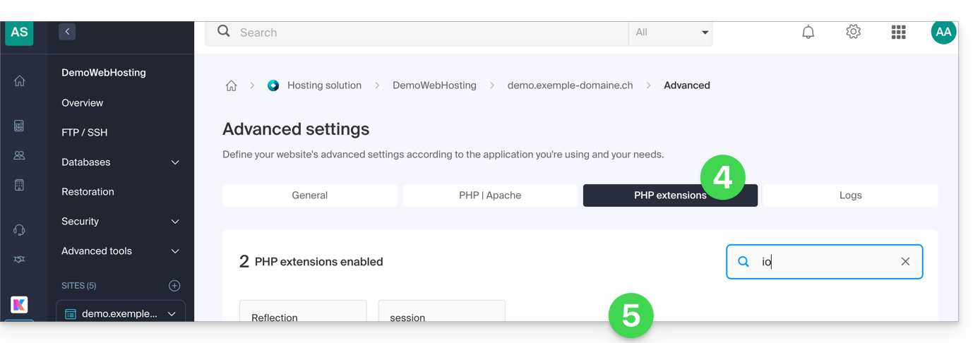The image size is (980, 343).
Task: Add a new site with plus icon
Action: [174, 286]
